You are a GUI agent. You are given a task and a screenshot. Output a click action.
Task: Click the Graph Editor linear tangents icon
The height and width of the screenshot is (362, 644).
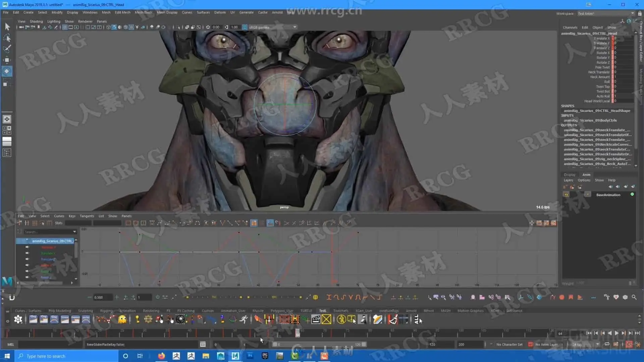click(x=175, y=223)
